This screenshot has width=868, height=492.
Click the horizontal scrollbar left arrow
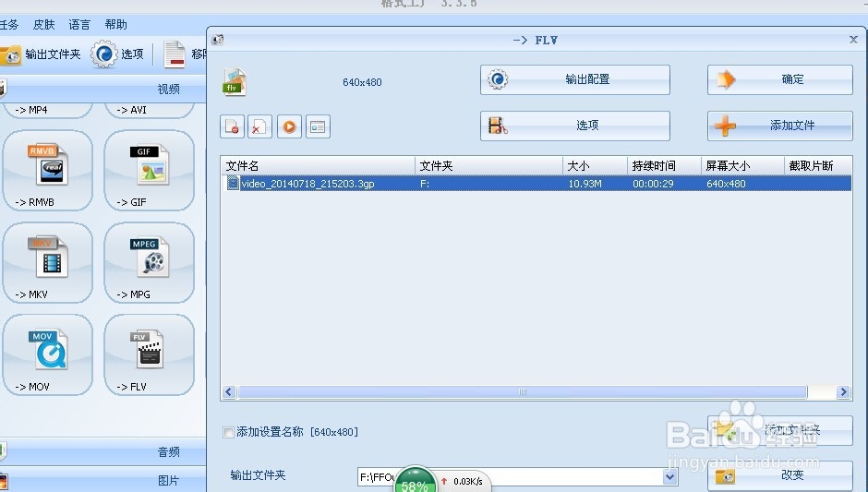pos(229,391)
